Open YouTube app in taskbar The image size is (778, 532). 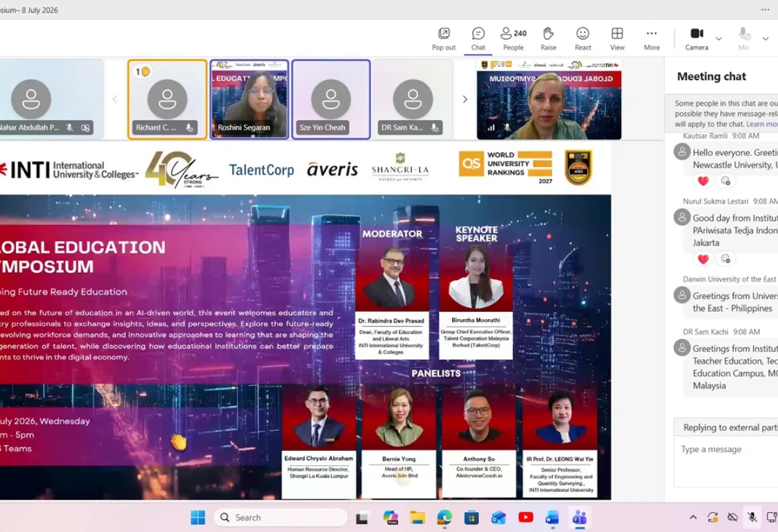(x=525, y=517)
